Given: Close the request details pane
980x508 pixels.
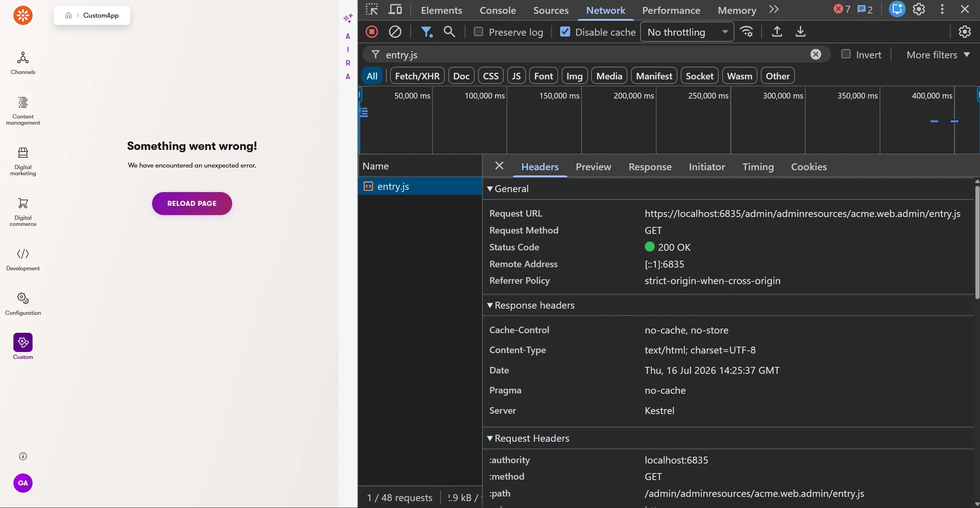Looking at the screenshot, I should tap(499, 166).
